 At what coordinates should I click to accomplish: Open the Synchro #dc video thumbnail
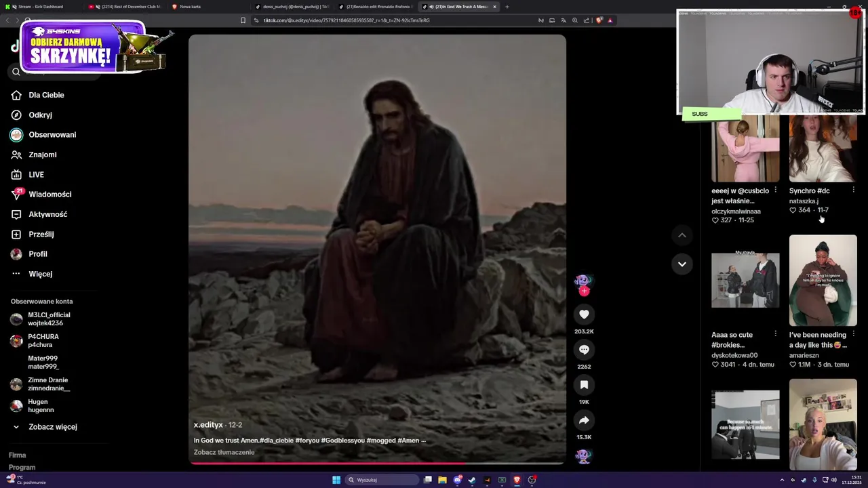pyautogui.click(x=823, y=148)
